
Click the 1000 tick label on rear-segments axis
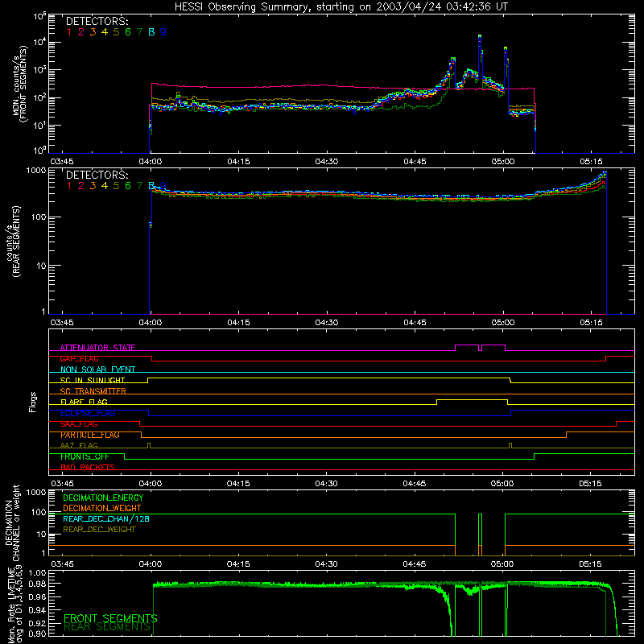point(36,170)
